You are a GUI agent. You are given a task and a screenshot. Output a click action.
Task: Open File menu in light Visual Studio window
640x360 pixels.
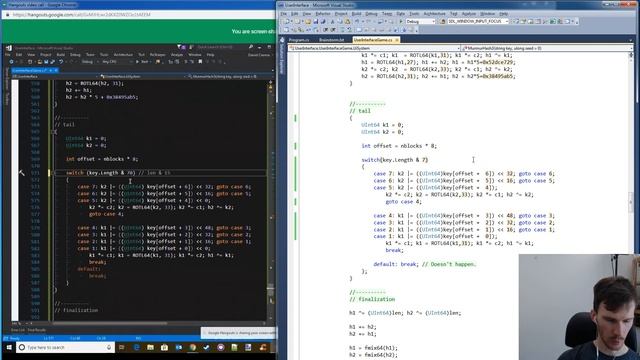284,14
